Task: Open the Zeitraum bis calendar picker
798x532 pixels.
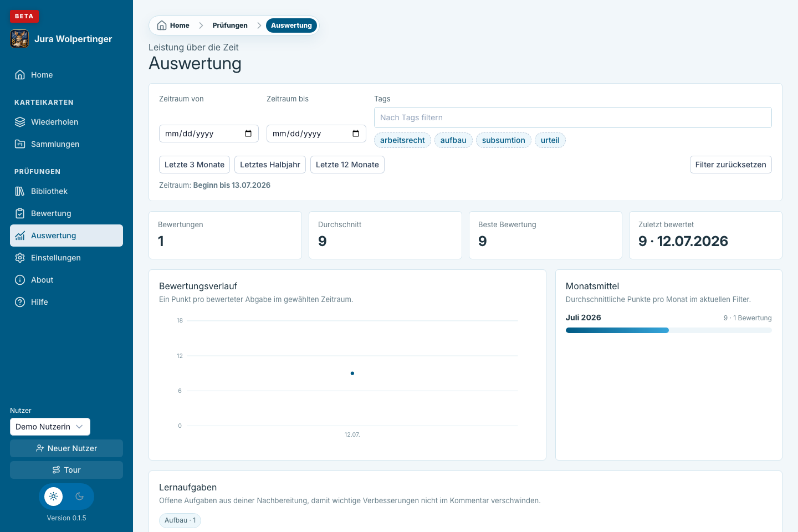Action: tap(356, 134)
